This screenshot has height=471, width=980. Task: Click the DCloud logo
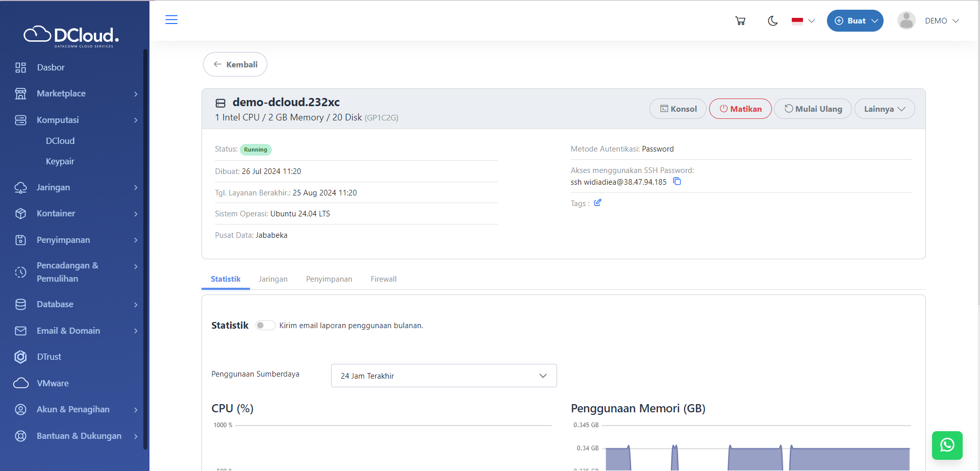point(71,36)
